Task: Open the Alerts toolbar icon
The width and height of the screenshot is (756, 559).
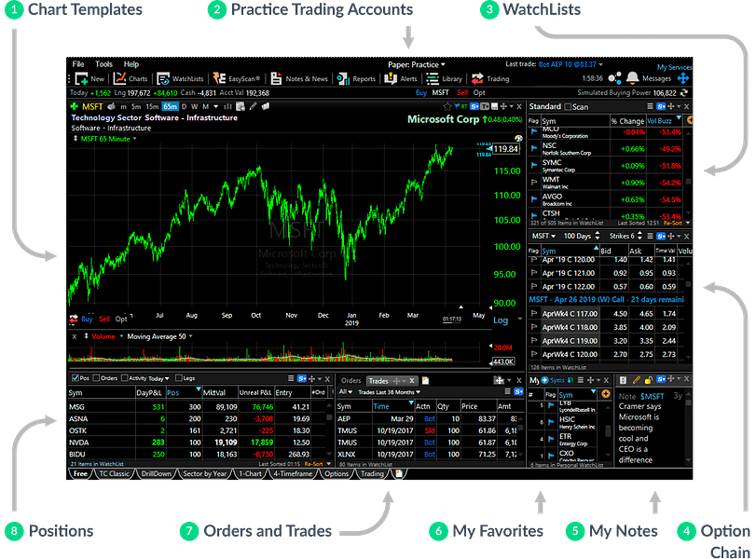Action: [401, 79]
